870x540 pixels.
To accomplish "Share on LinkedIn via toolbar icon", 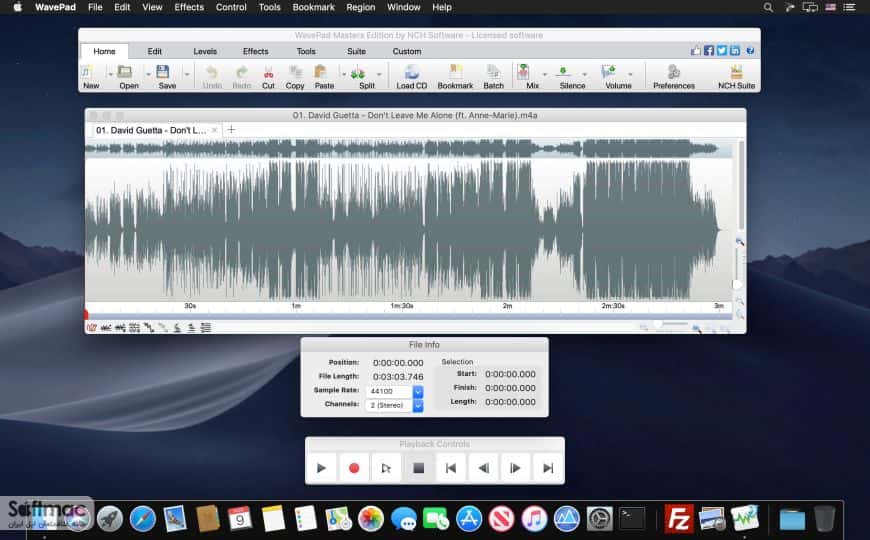I will tap(735, 51).
